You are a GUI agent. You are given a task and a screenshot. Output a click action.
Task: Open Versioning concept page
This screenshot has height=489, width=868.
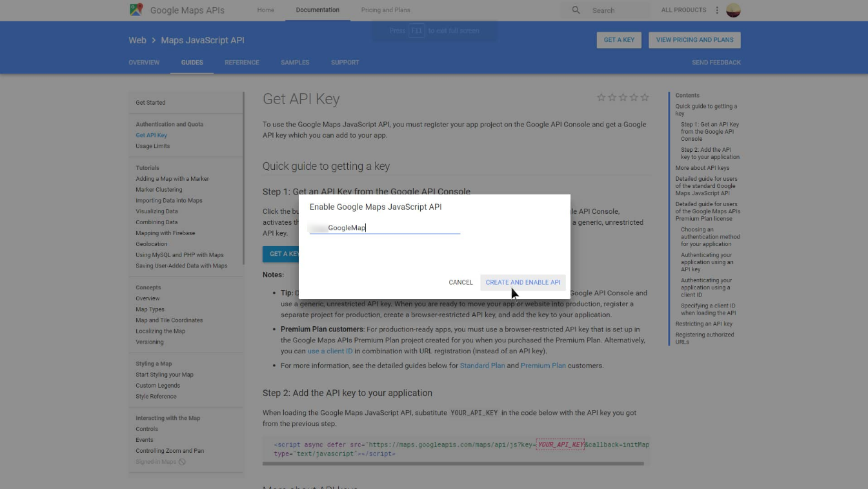[x=149, y=342]
